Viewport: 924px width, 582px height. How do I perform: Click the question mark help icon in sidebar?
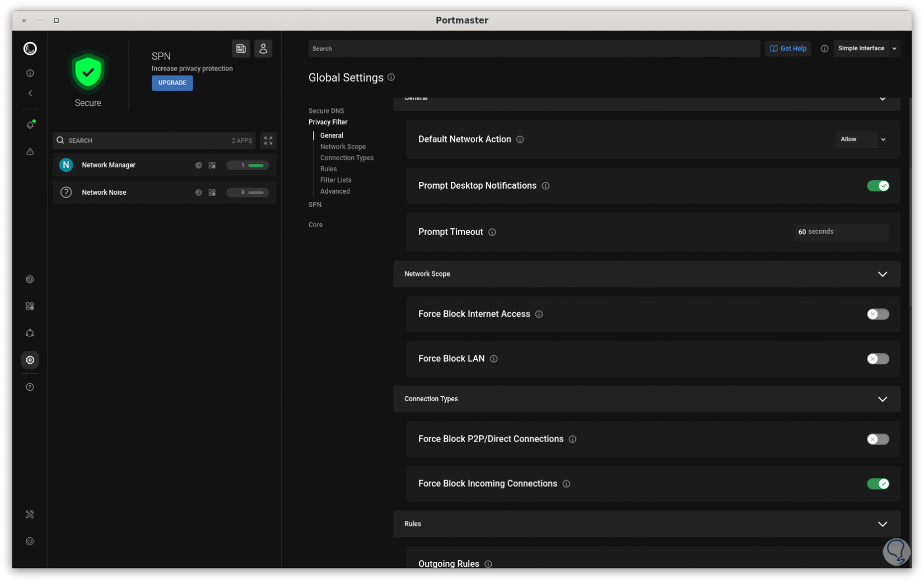pyautogui.click(x=30, y=387)
